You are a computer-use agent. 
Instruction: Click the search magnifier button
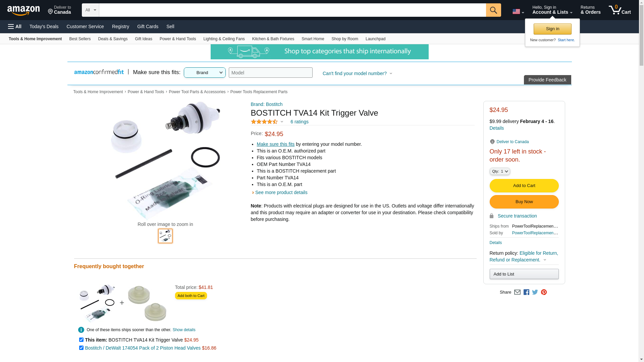[x=493, y=10]
